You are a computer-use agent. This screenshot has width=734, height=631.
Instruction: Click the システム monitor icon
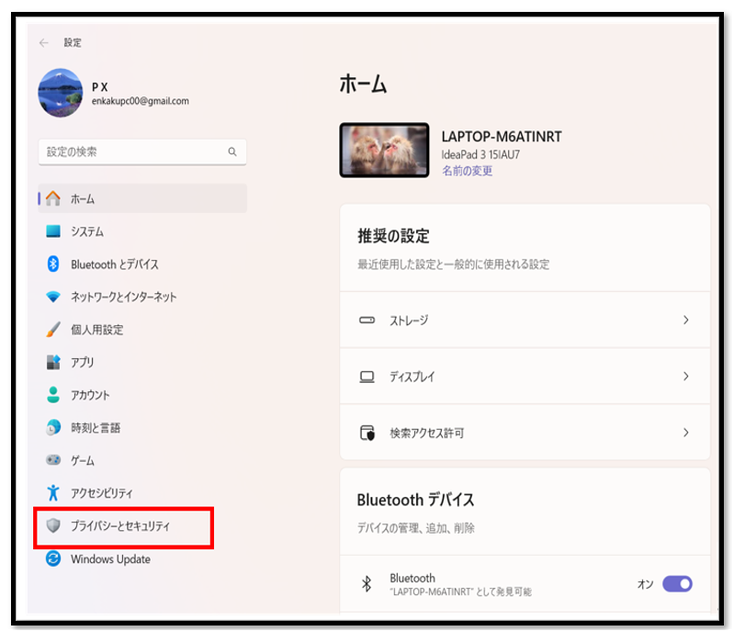click(53, 231)
